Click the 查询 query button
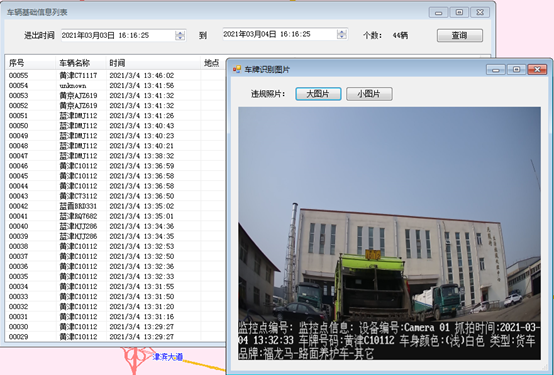This screenshot has width=554, height=375. click(460, 35)
